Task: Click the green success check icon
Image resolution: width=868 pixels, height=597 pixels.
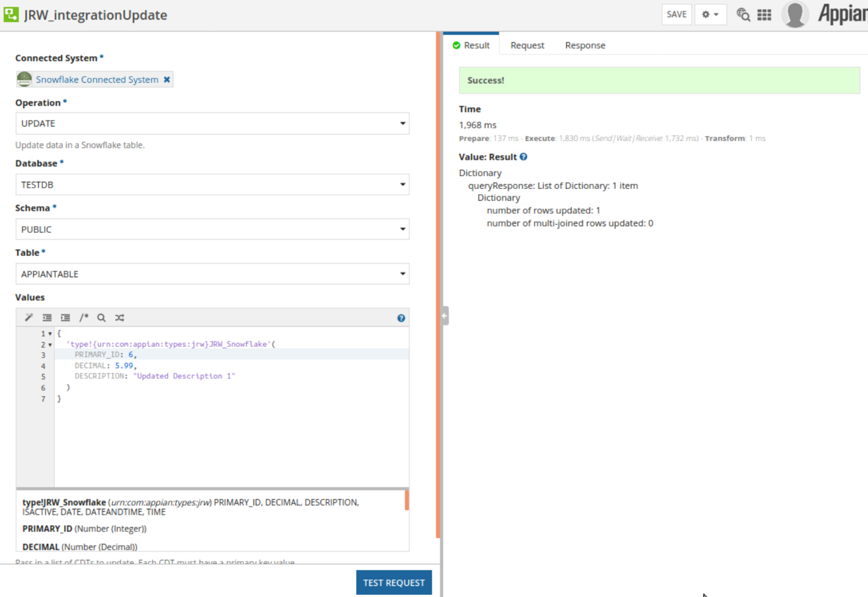Action: click(456, 45)
